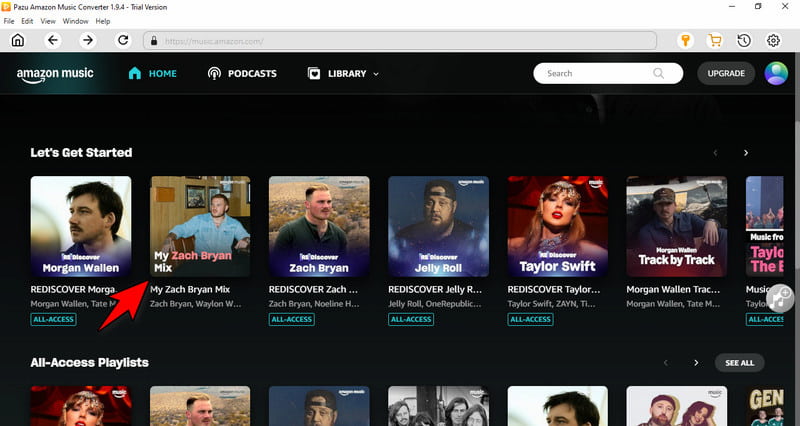800x426 pixels.
Task: Click ALL-ACCESS badge under REDISCOVER Zach Bryan
Action: tap(292, 319)
